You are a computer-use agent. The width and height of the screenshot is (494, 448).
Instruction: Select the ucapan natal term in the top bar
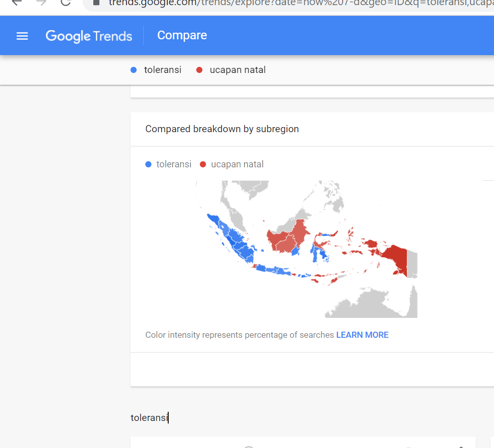238,70
